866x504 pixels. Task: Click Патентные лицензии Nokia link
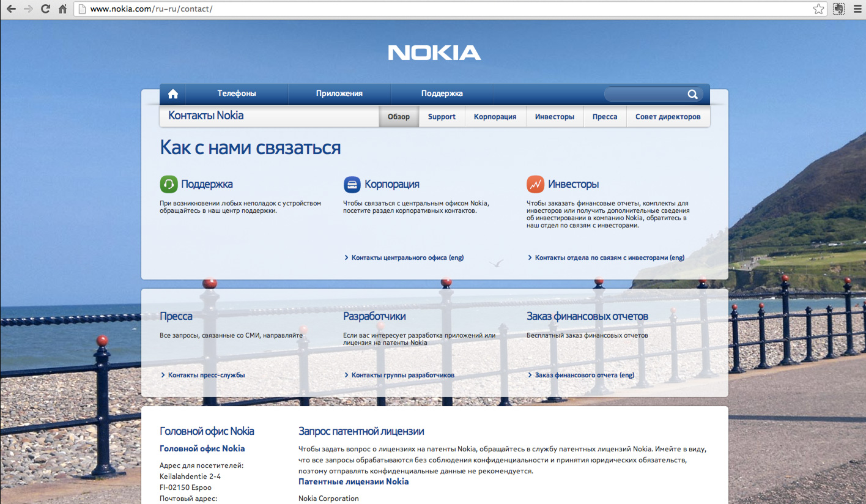(353, 481)
